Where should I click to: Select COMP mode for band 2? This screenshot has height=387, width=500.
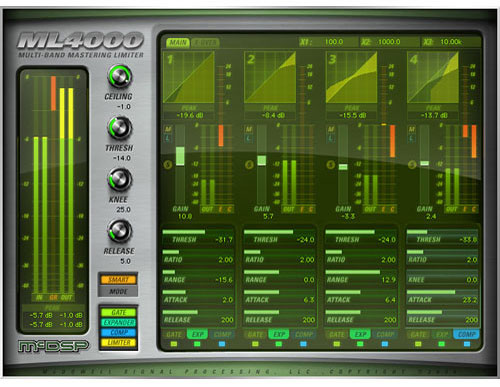coord(303,334)
